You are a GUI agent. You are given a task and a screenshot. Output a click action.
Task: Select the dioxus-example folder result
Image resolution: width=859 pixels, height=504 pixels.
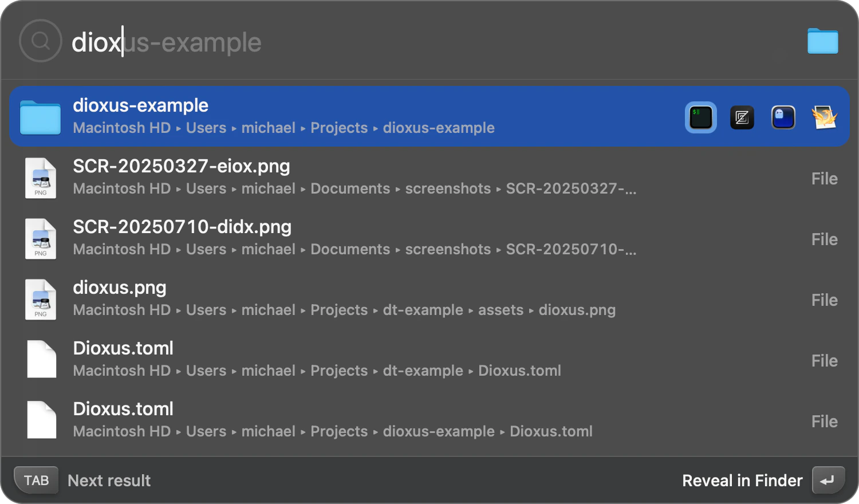click(x=344, y=116)
